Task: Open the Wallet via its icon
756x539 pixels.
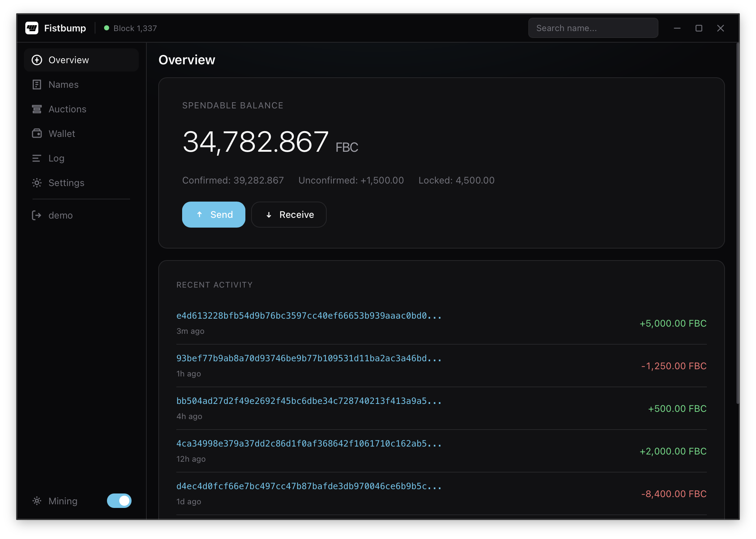Action: click(x=36, y=133)
